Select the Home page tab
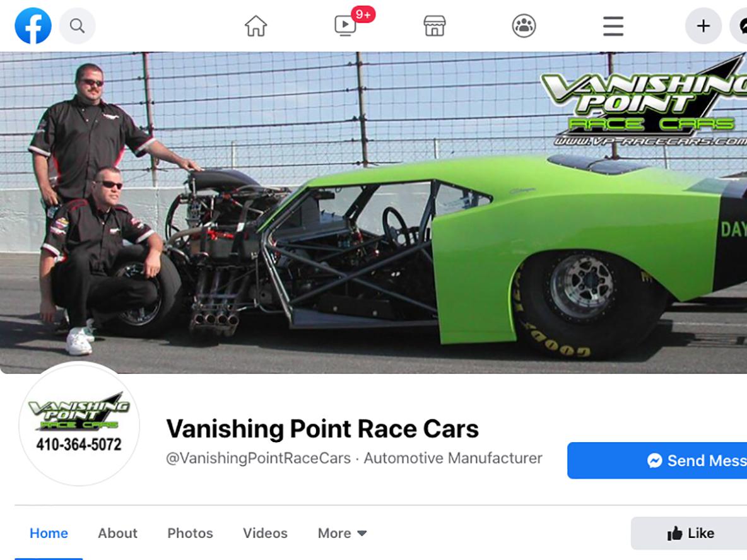 [x=49, y=533]
